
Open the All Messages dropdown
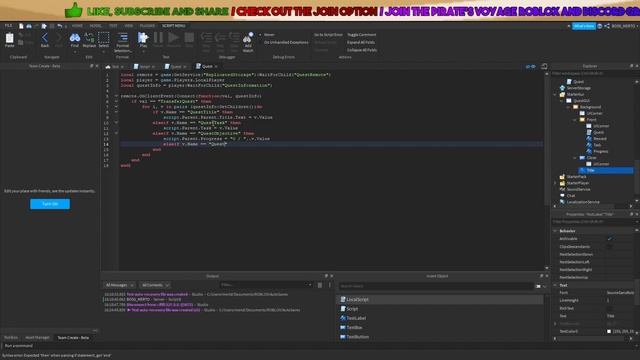(x=119, y=285)
